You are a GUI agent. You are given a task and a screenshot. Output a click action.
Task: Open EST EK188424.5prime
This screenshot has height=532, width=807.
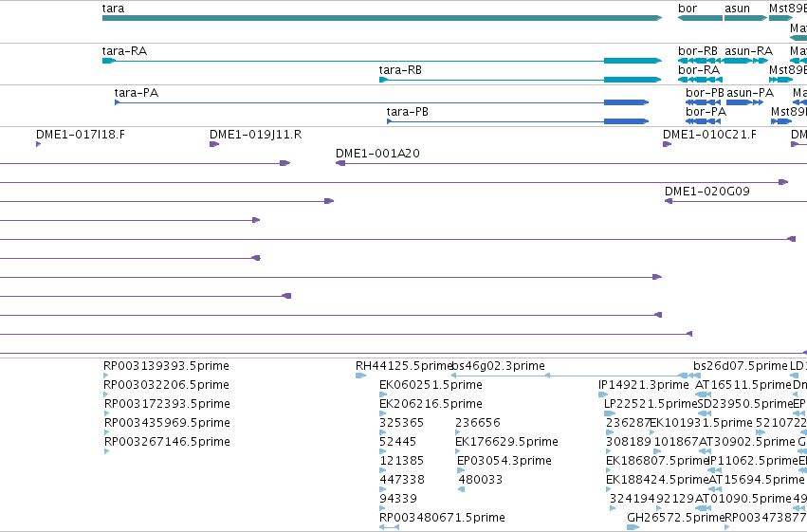pyautogui.click(x=610, y=489)
